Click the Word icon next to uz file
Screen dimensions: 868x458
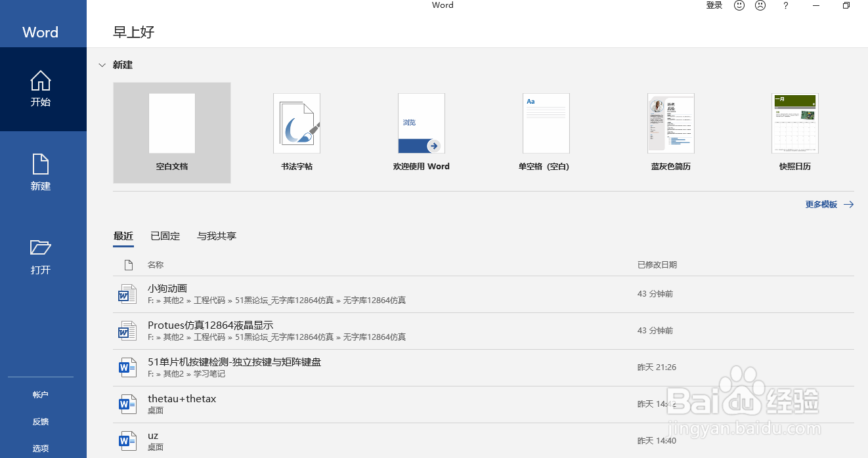(x=127, y=440)
